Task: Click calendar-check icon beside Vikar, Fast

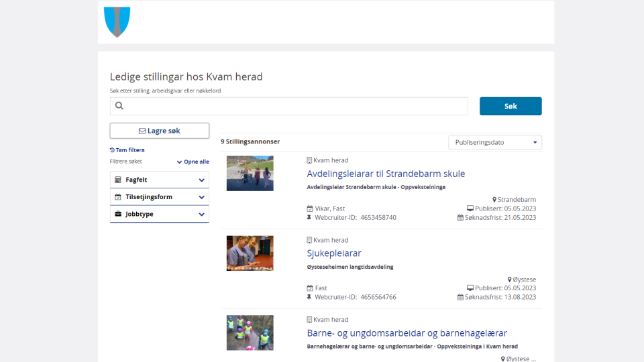Action: pos(310,208)
